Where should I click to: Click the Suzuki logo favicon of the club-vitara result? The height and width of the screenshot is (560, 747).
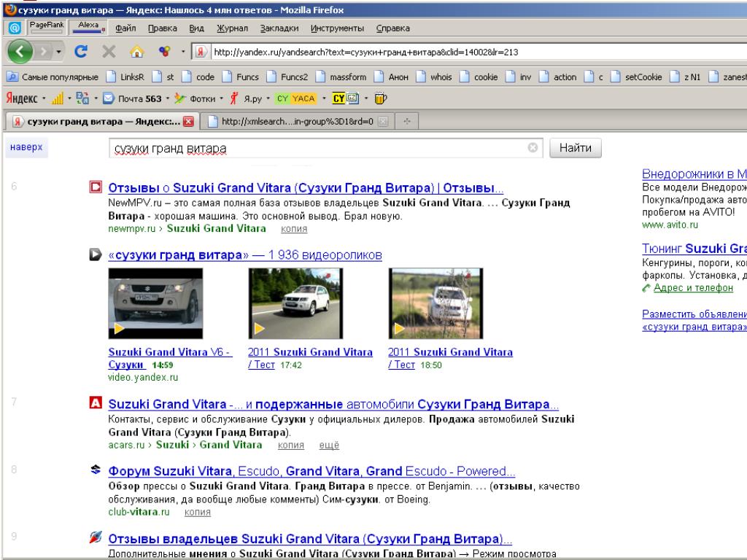point(96,470)
